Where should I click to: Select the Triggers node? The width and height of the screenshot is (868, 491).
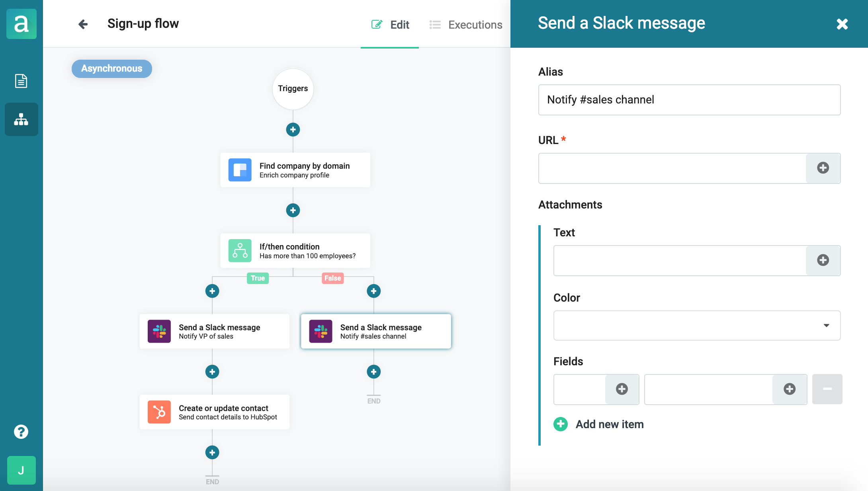[x=293, y=89]
